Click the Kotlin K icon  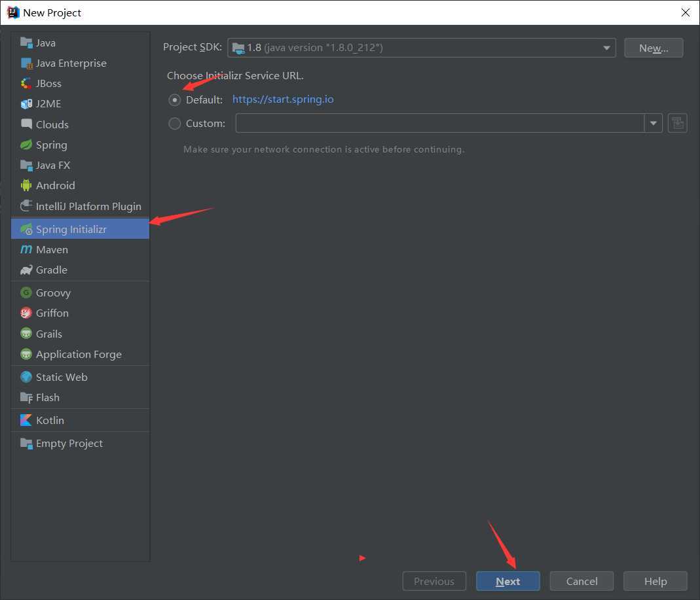pos(26,420)
